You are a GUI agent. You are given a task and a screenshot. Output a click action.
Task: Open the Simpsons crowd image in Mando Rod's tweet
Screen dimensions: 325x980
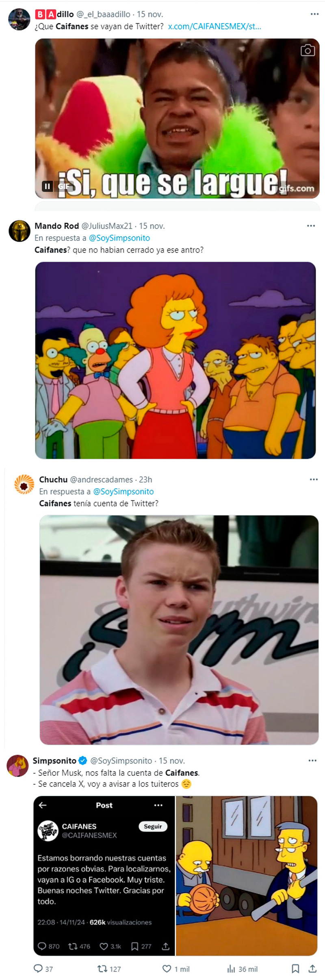(175, 360)
